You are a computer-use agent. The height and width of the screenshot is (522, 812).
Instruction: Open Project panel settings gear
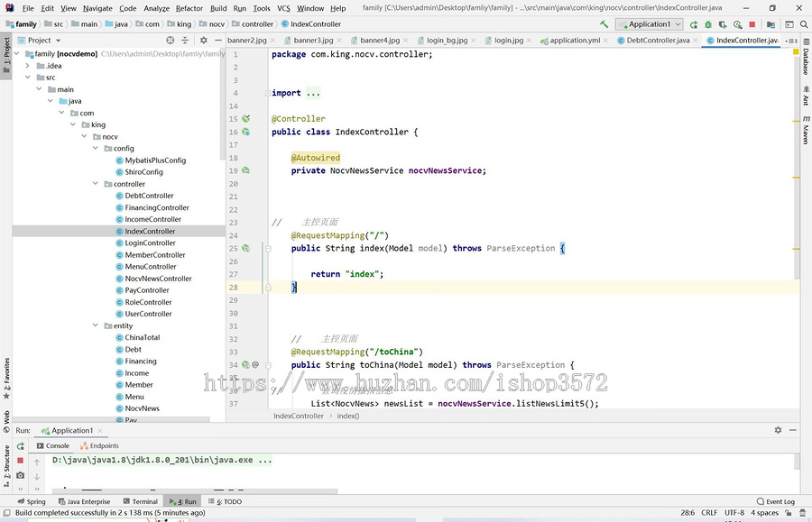204,40
